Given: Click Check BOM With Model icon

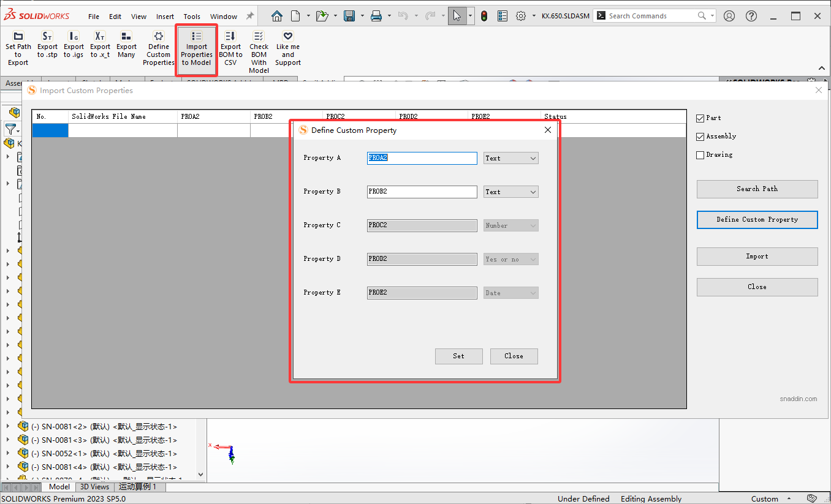Looking at the screenshot, I should click(259, 52).
